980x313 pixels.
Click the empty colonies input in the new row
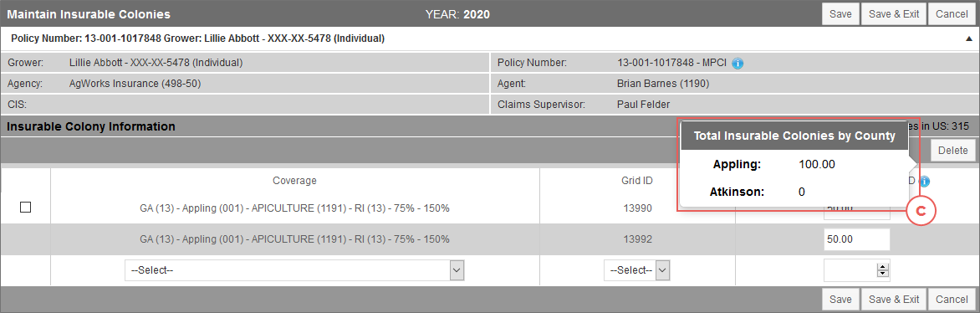coord(850,270)
